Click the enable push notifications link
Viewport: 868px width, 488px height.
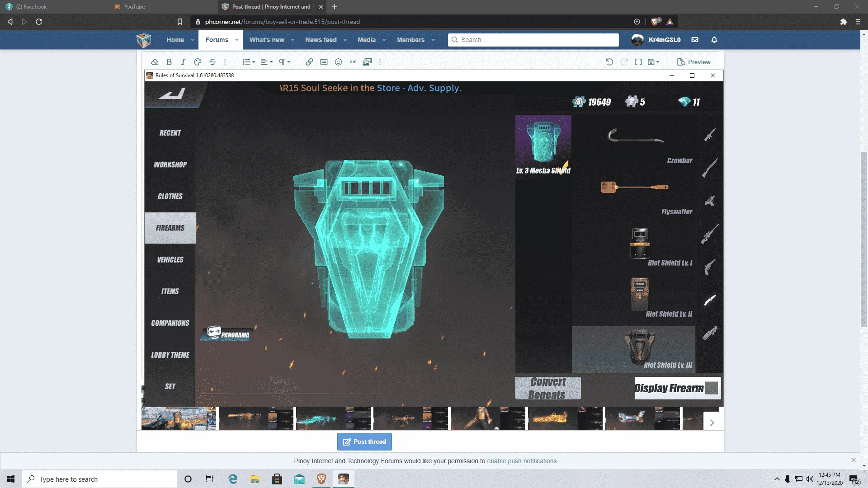pos(522,461)
